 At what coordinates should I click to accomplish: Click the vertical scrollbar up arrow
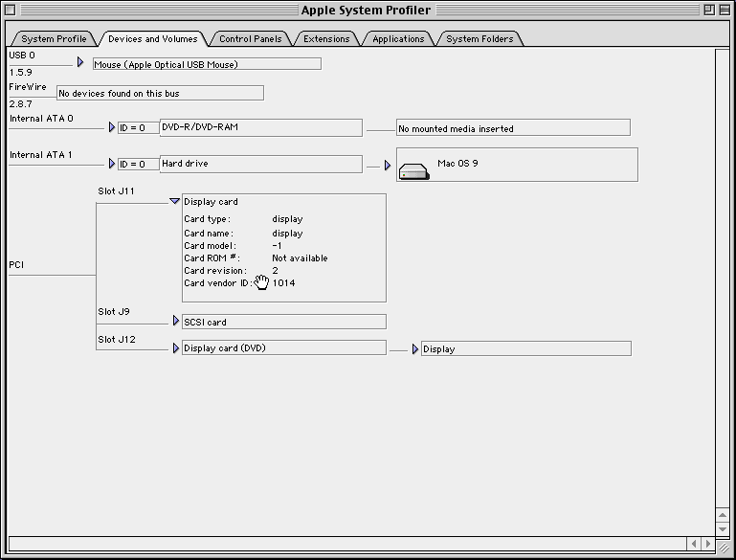(x=723, y=515)
